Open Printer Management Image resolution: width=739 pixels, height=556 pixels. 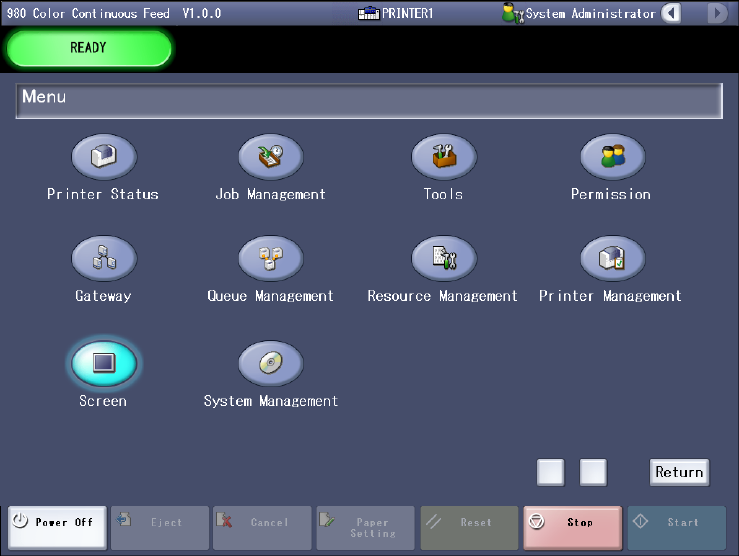point(612,258)
